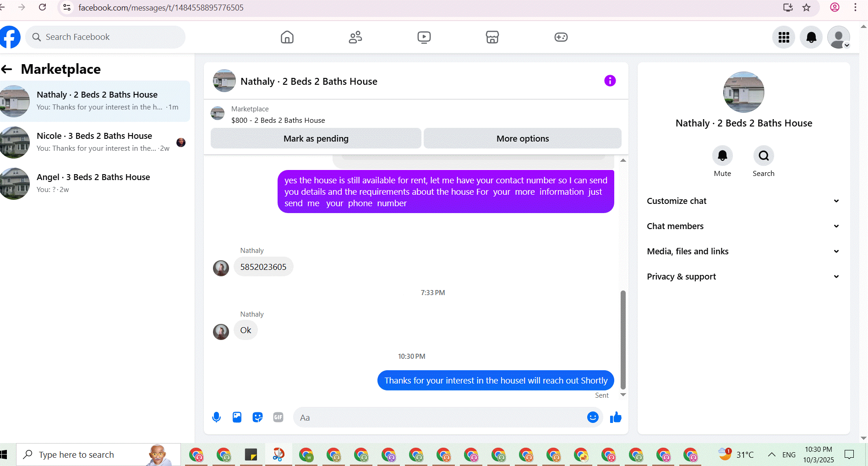Open the account profile menu
Image resolution: width=868 pixels, height=466 pixels.
pos(839,37)
